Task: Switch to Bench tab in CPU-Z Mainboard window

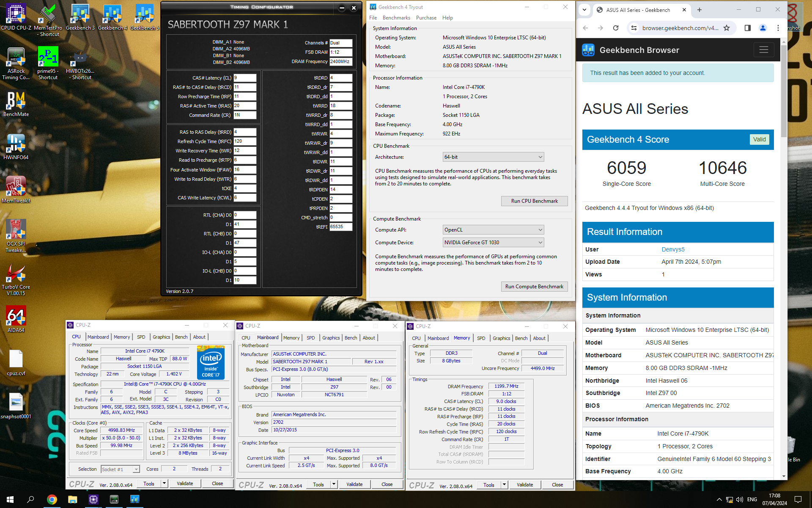Action: [x=351, y=338]
